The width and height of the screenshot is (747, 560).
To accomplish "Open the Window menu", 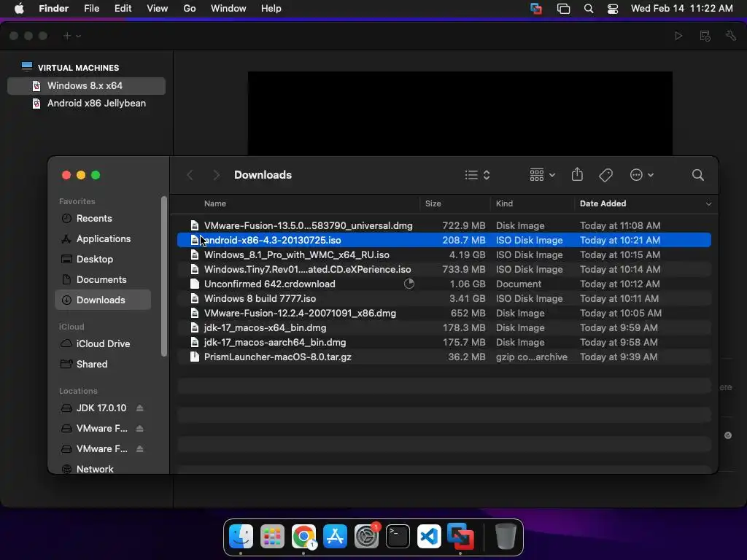I will point(228,9).
